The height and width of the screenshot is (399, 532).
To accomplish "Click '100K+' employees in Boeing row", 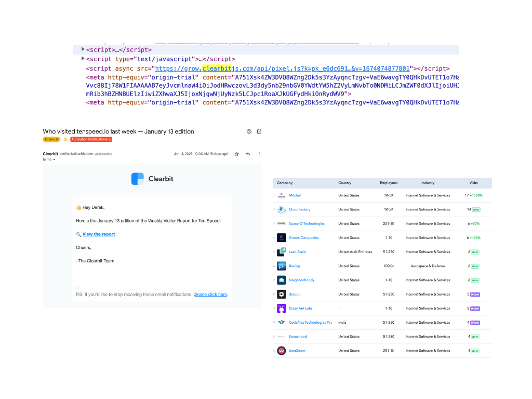I will (389, 266).
